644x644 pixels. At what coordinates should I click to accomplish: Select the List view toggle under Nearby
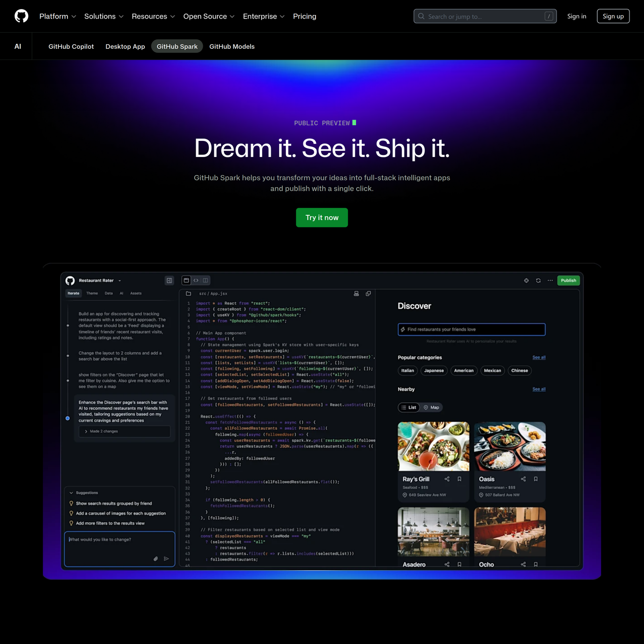[x=409, y=408]
